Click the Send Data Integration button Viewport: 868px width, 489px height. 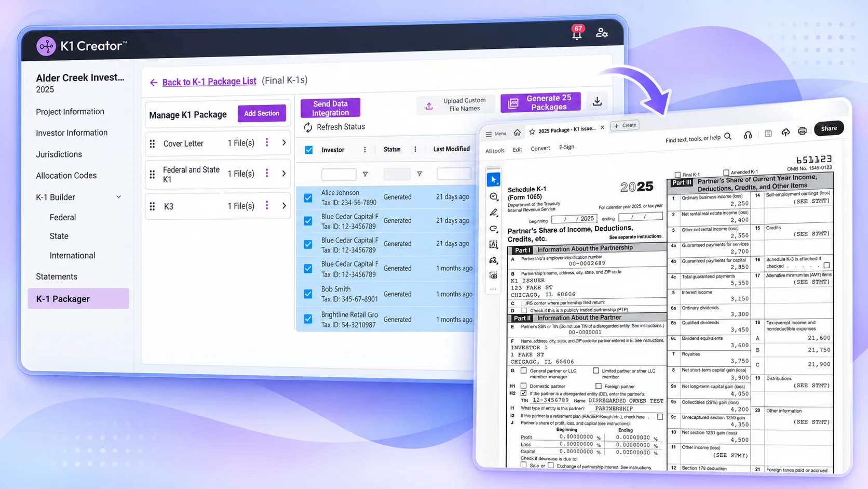pos(330,108)
